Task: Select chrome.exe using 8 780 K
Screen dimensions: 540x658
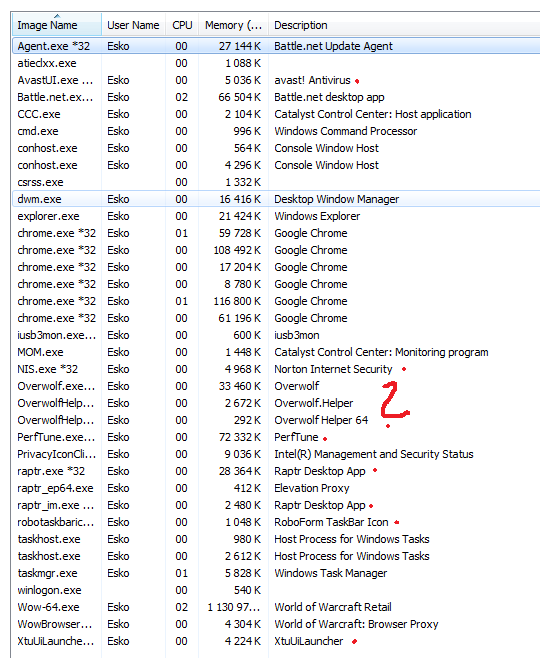Action: [x=276, y=284]
